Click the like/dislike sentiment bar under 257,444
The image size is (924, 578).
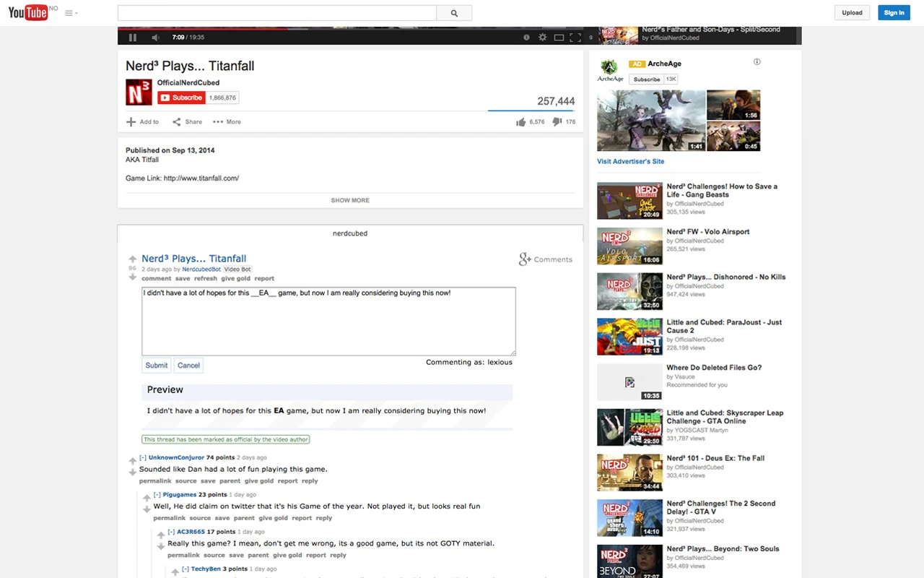(531, 111)
